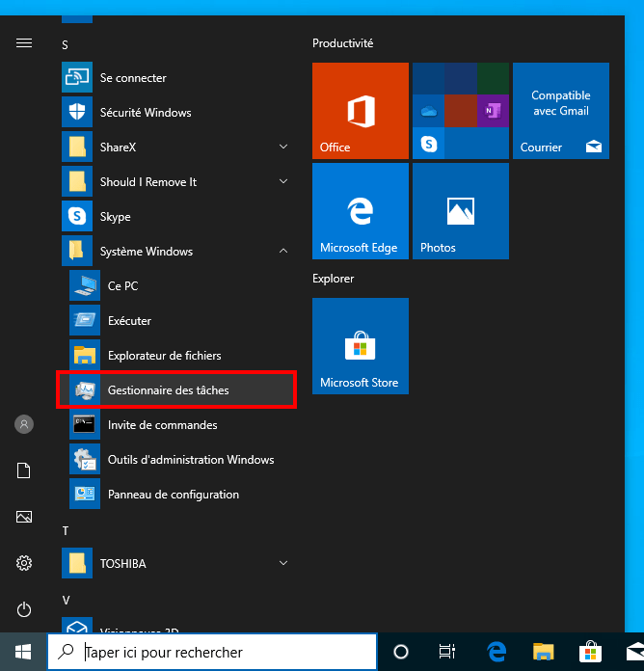644x671 pixels.
Task: Open Sécurité Windows shield icon
Action: pos(77,112)
